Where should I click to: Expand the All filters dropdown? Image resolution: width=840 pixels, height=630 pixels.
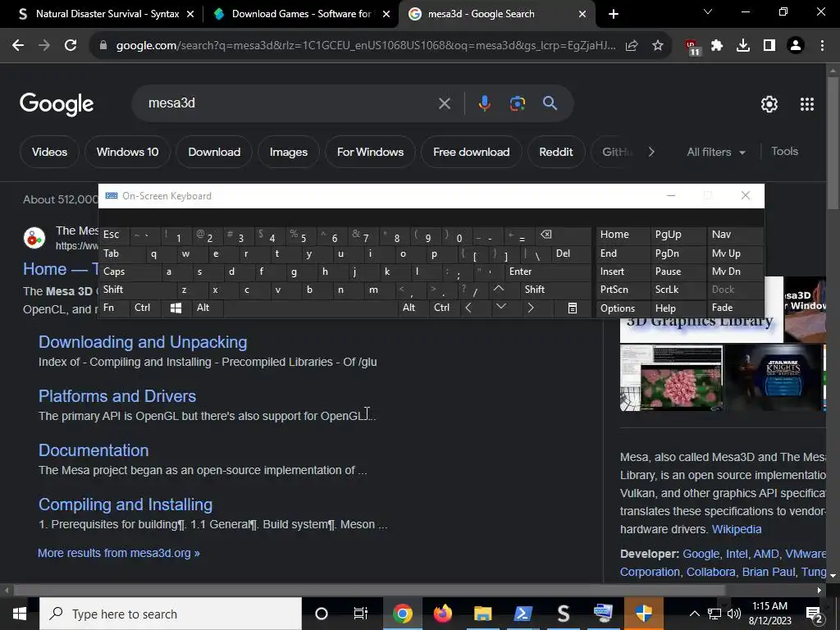(x=716, y=152)
